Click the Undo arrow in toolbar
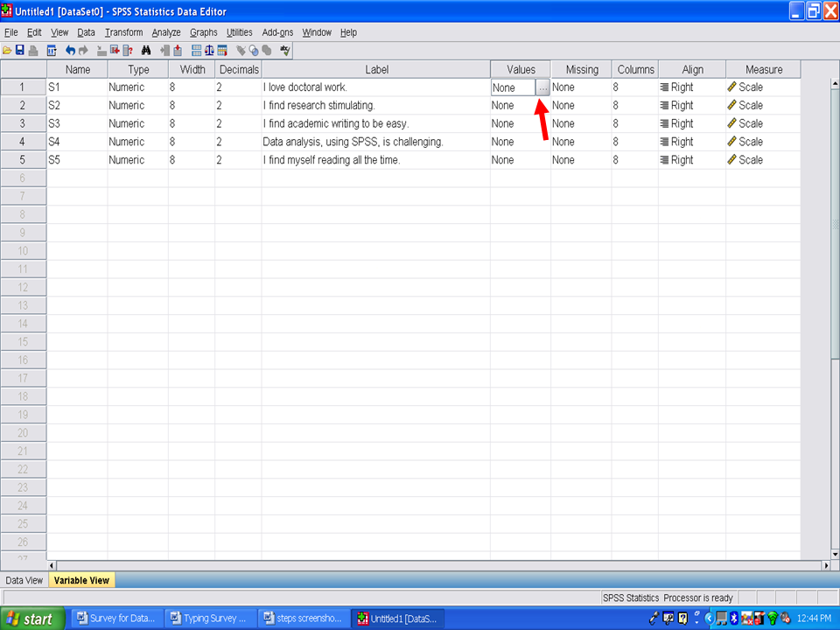 click(x=71, y=51)
